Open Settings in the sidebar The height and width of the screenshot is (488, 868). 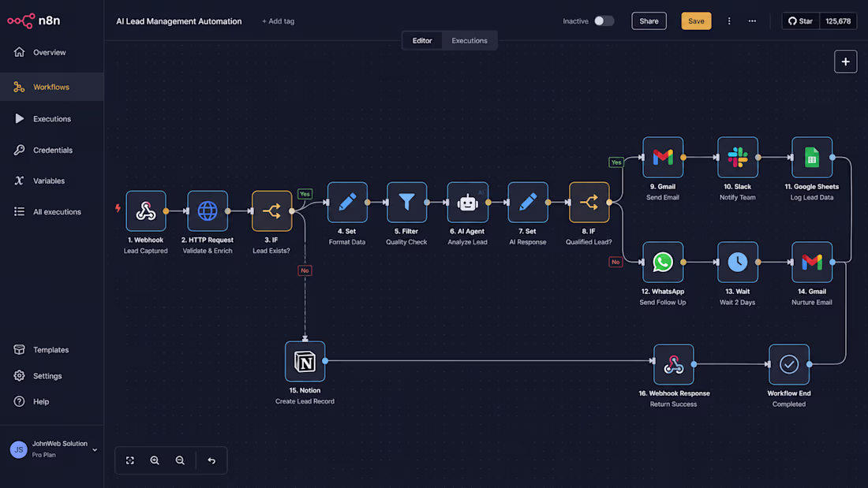tap(52, 376)
